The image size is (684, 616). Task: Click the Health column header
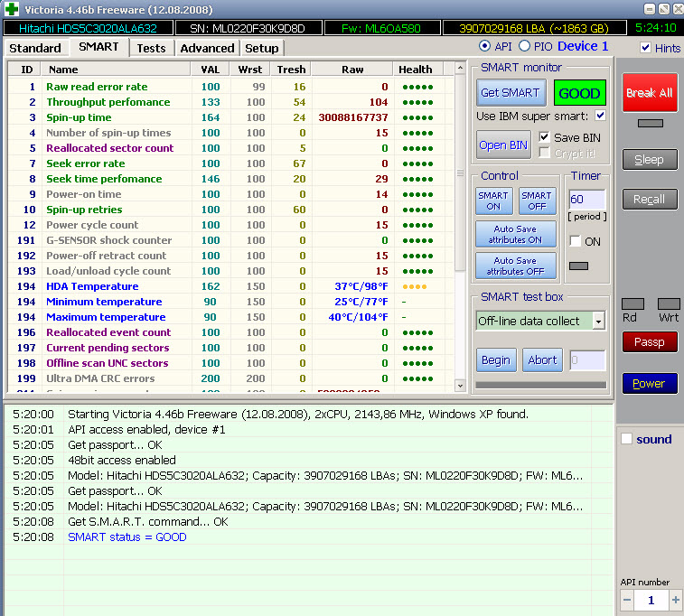click(x=418, y=70)
